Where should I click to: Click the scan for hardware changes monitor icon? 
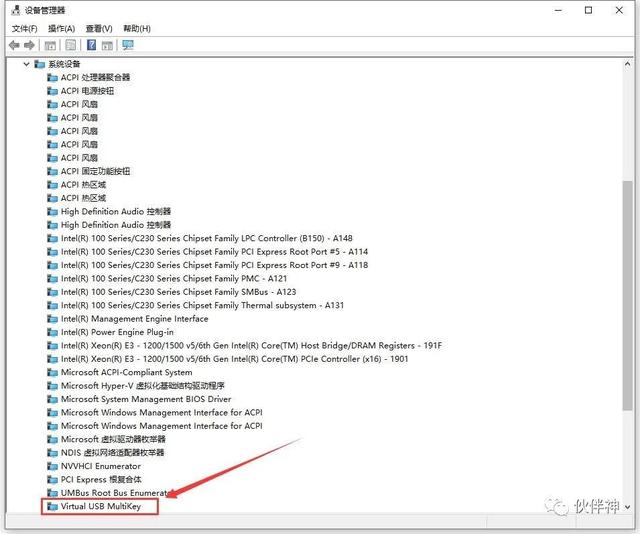tap(128, 45)
